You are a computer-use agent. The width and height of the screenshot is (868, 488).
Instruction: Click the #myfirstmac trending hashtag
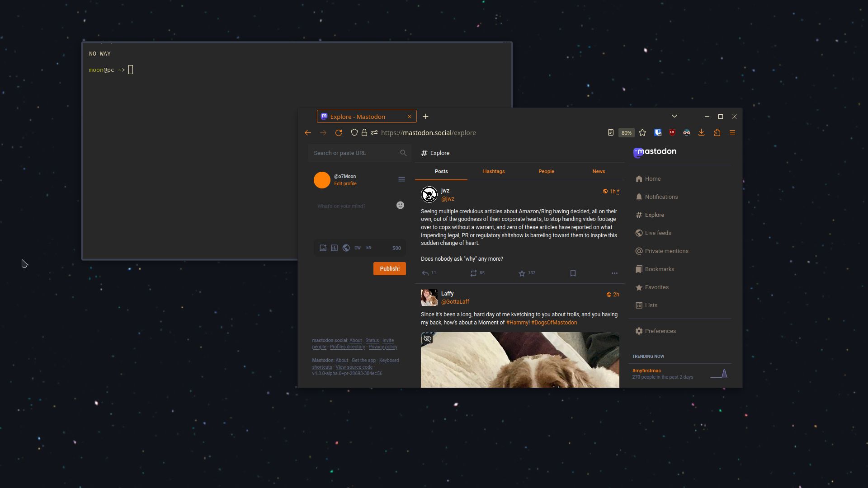(x=646, y=371)
